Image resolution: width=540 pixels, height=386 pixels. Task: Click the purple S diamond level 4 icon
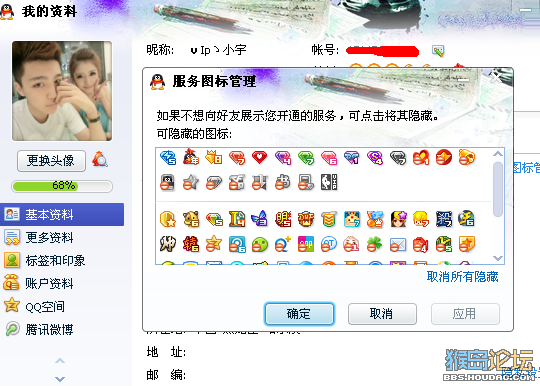pos(375,157)
